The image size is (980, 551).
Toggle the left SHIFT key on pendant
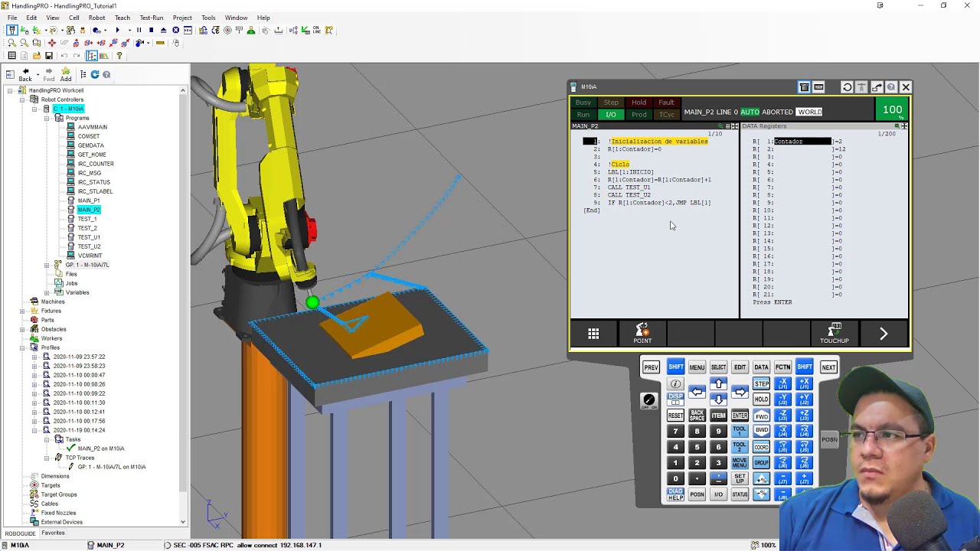point(675,367)
